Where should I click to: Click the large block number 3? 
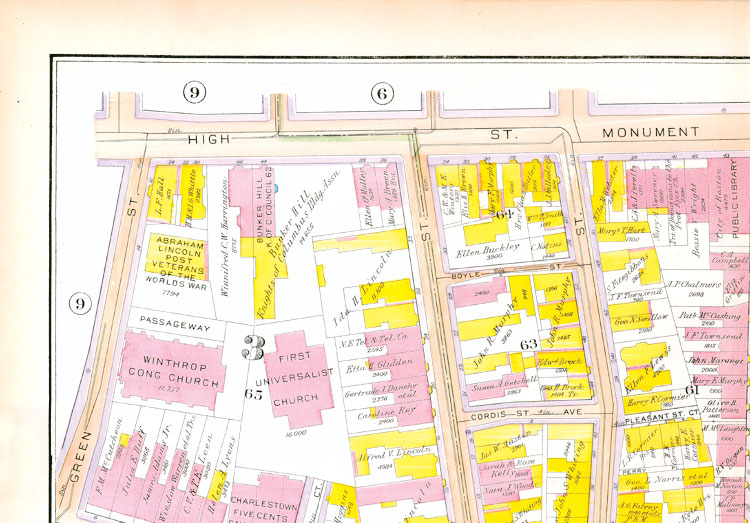[253, 347]
